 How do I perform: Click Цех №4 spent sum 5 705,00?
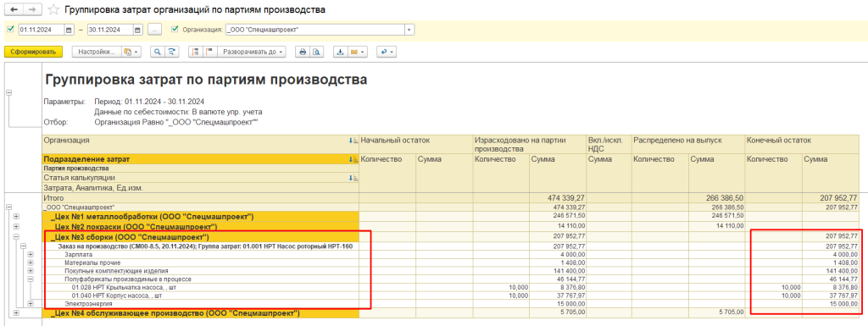558,313
